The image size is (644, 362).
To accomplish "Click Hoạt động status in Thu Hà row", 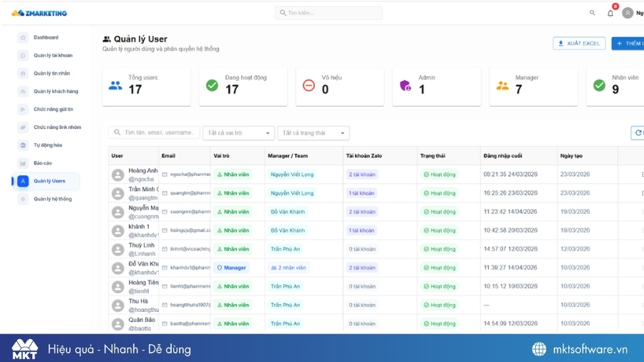I will [x=439, y=305].
